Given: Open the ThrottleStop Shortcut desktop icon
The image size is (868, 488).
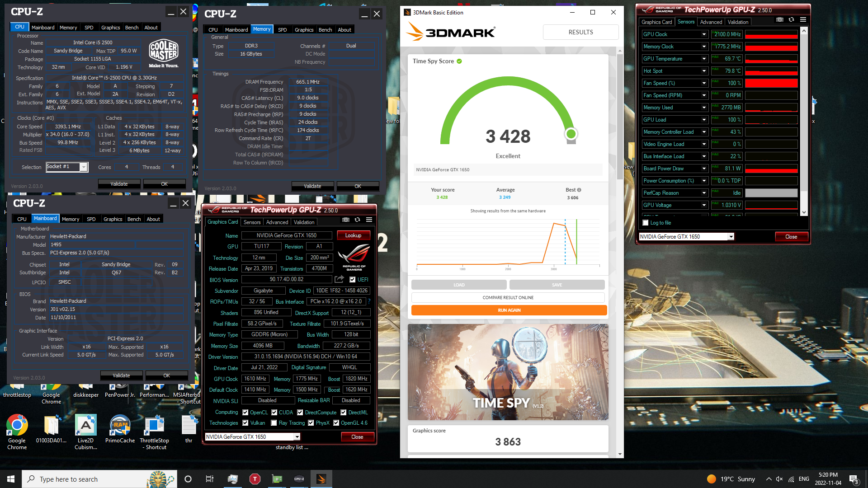Looking at the screenshot, I should pos(154,432).
